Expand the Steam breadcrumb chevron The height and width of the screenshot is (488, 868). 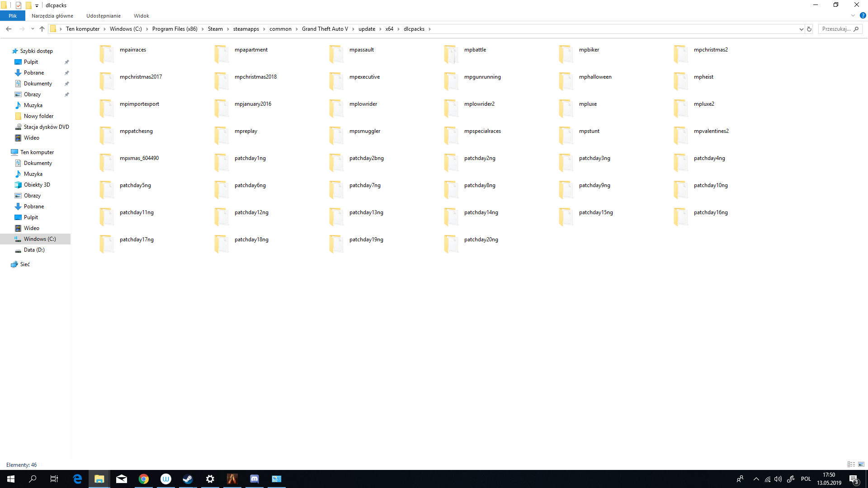[x=228, y=29]
